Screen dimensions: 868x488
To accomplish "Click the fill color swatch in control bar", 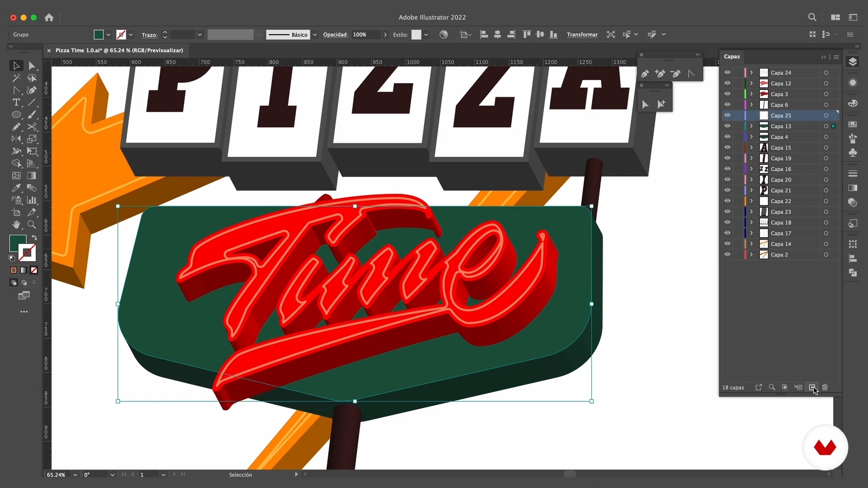I will 99,35.
